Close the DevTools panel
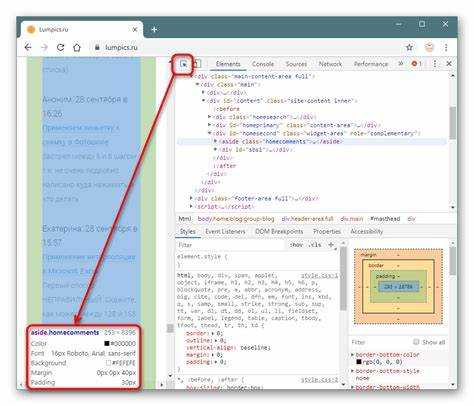The image size is (474, 406). pyautogui.click(x=449, y=63)
